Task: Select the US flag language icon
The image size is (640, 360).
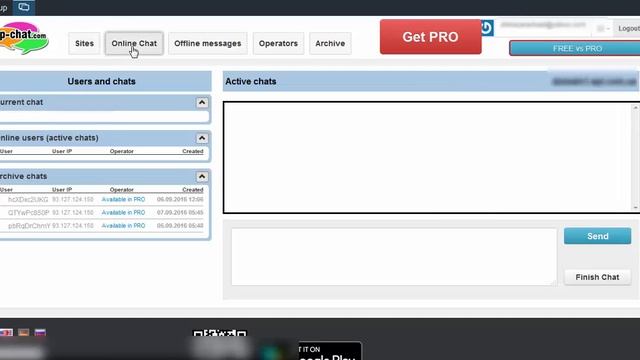Action: 6,332
